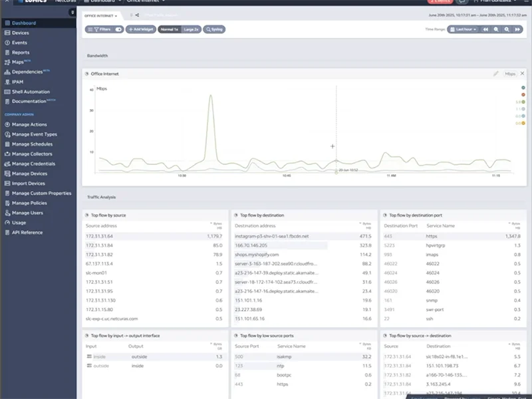Open the Reports section

21,53
